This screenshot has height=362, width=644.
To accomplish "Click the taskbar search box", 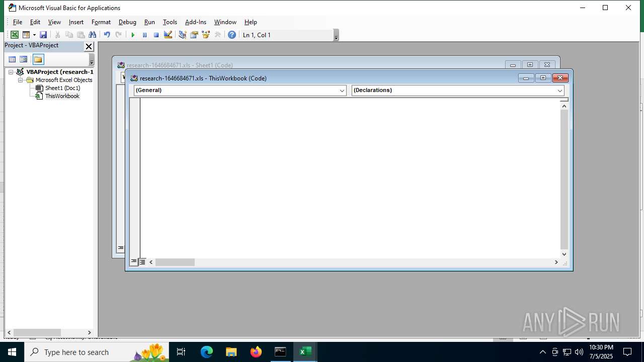I will tap(97, 352).
